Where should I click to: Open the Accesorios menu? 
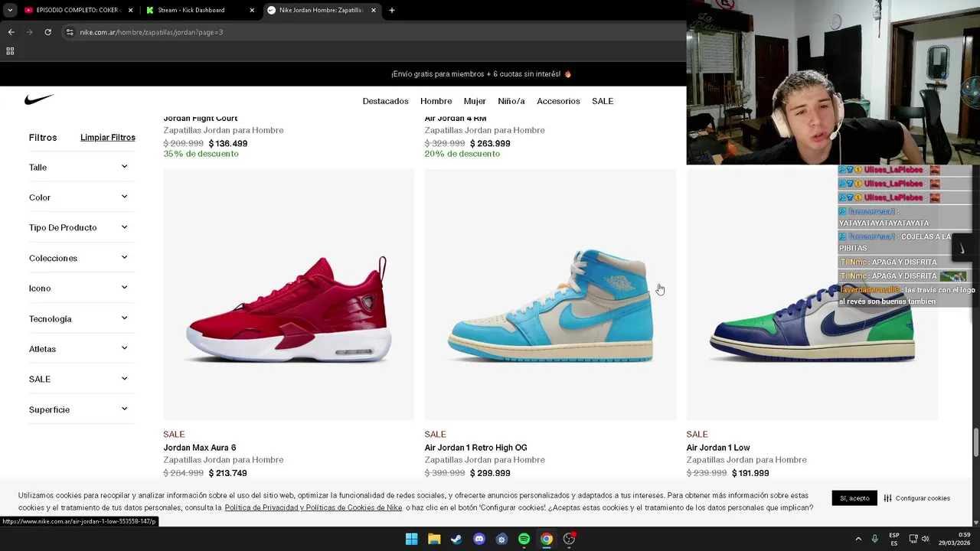tap(558, 101)
